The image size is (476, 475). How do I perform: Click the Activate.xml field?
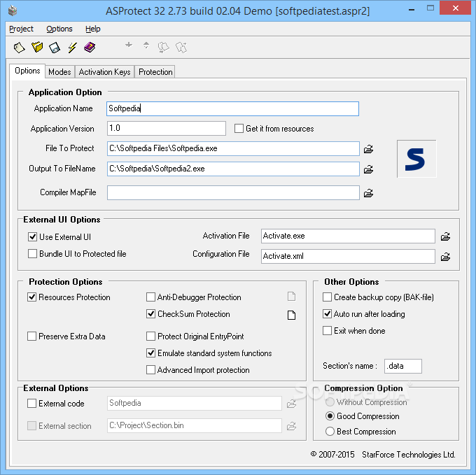pyautogui.click(x=348, y=256)
